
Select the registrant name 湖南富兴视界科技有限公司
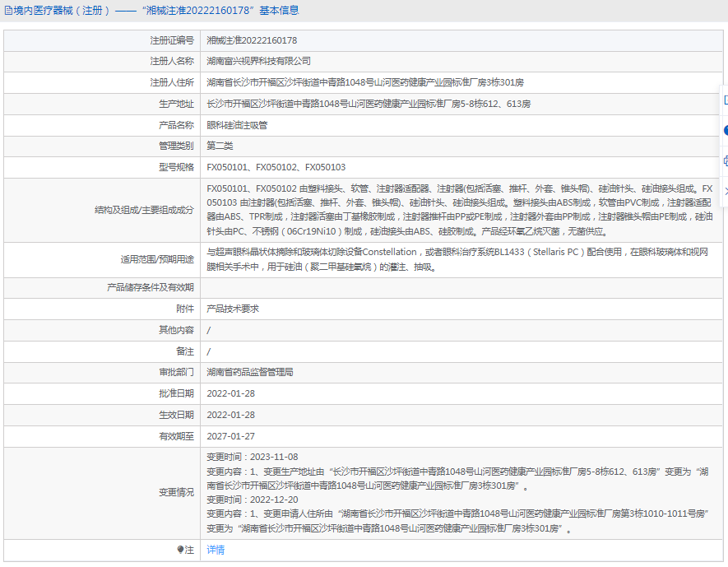(258, 61)
